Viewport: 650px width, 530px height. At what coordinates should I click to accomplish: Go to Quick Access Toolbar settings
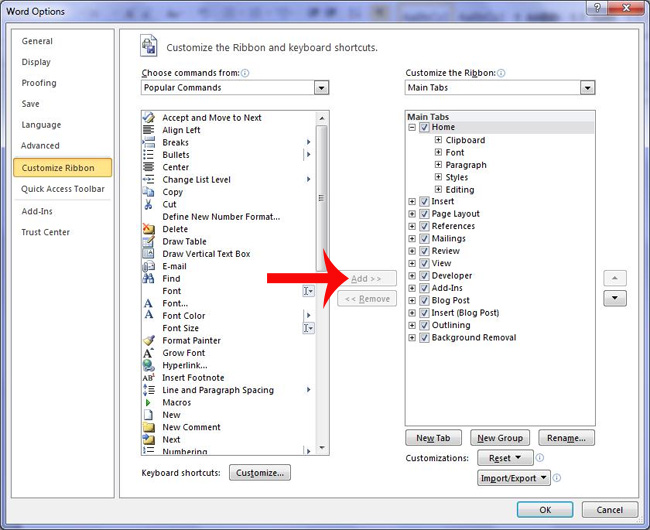[x=63, y=189]
